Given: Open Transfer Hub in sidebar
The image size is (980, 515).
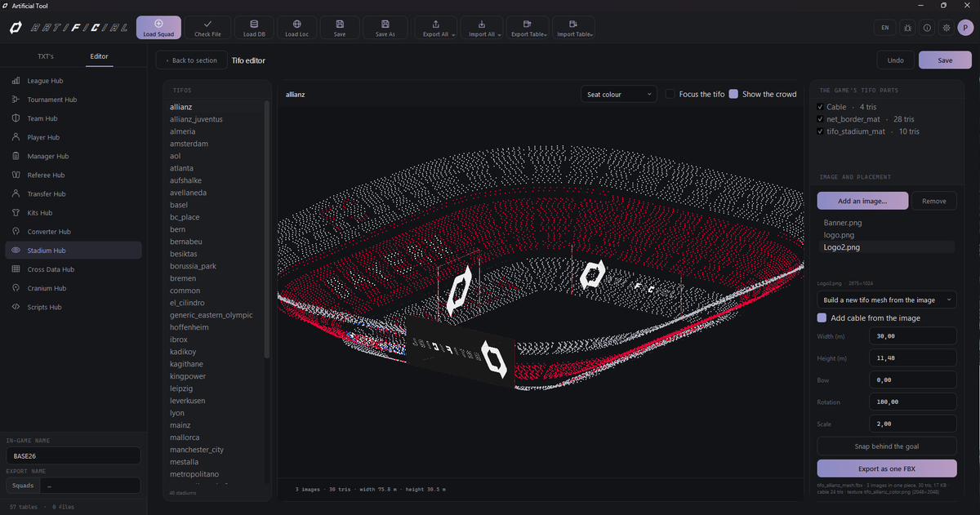Looking at the screenshot, I should pyautogui.click(x=73, y=194).
